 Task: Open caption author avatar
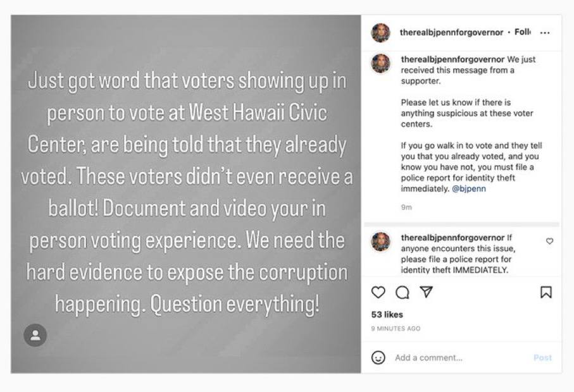[x=381, y=63]
